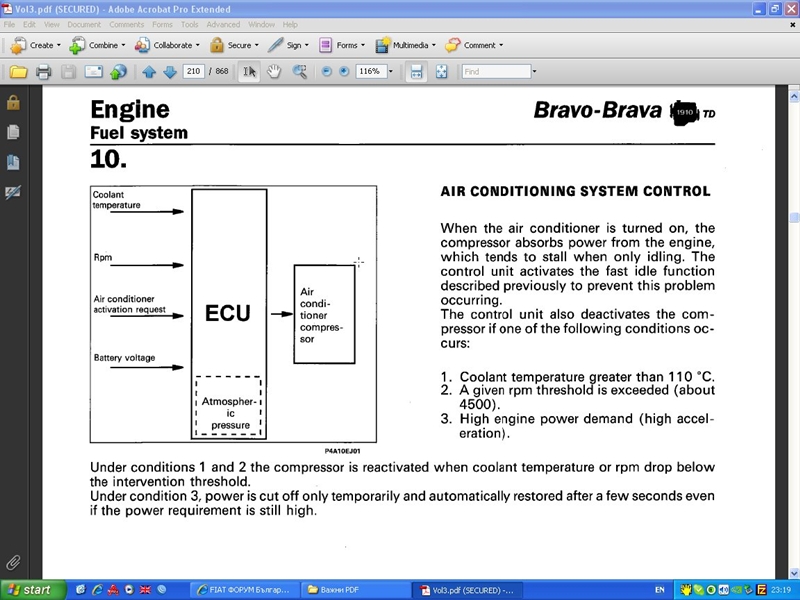Click the Open file folder icon
The height and width of the screenshot is (600, 800).
(18, 72)
